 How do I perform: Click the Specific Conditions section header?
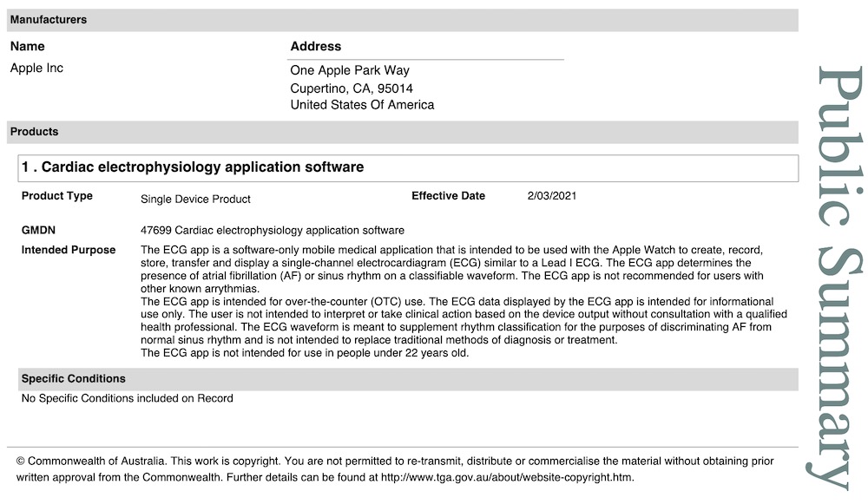click(x=74, y=379)
